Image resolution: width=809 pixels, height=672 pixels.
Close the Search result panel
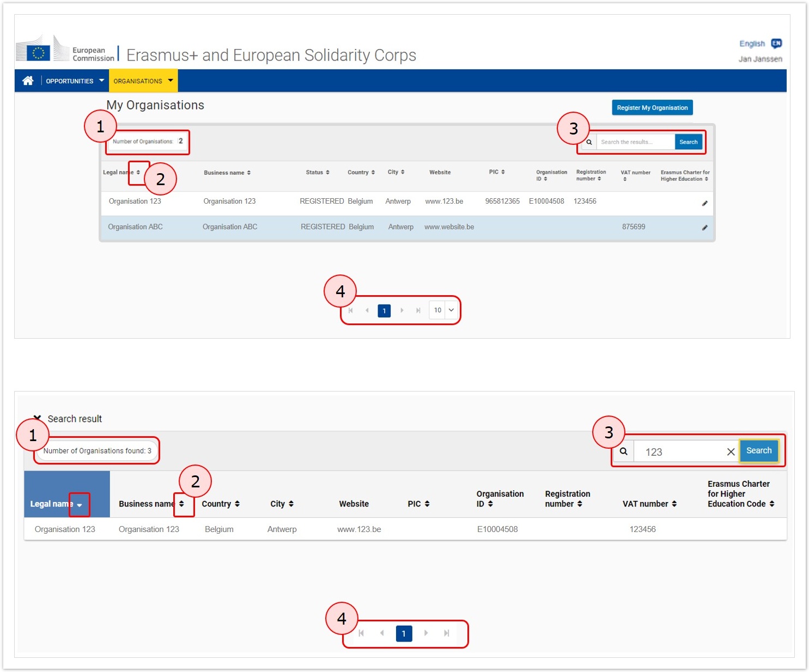(x=37, y=418)
